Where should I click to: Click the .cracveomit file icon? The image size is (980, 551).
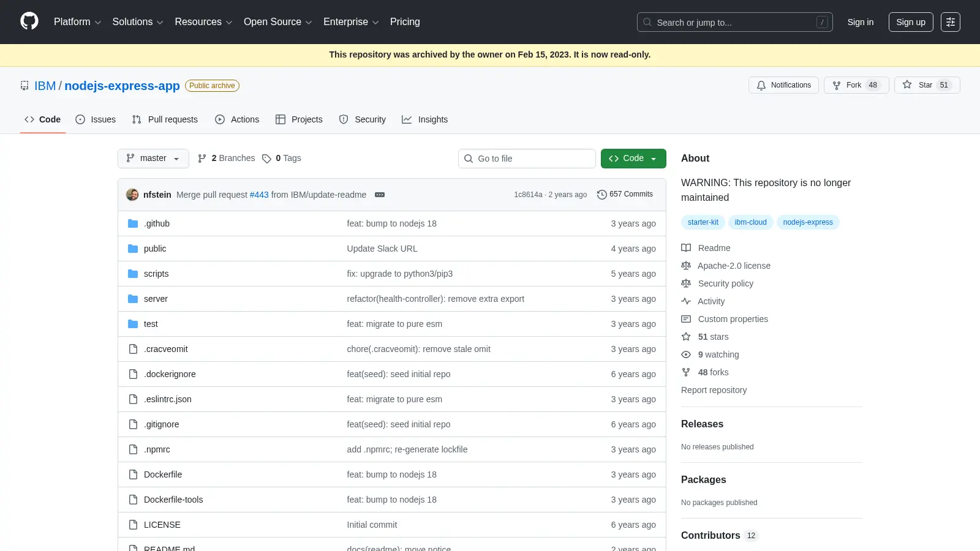pyautogui.click(x=133, y=349)
